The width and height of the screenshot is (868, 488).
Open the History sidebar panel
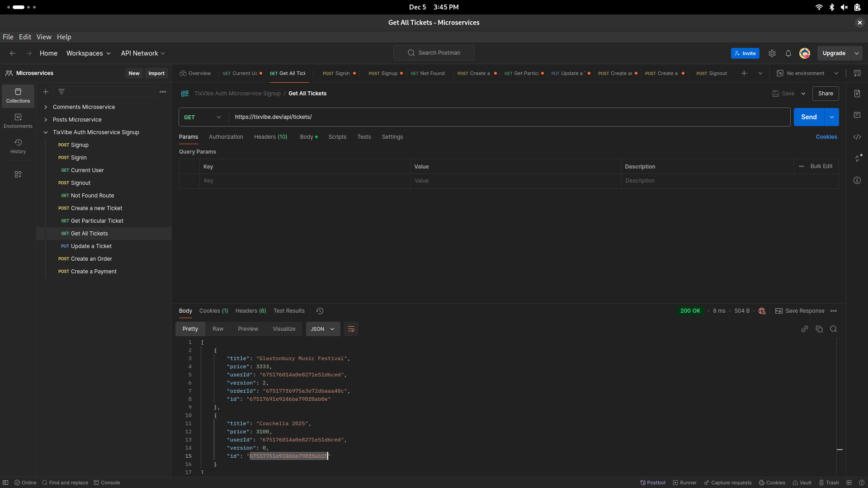pyautogui.click(x=18, y=146)
